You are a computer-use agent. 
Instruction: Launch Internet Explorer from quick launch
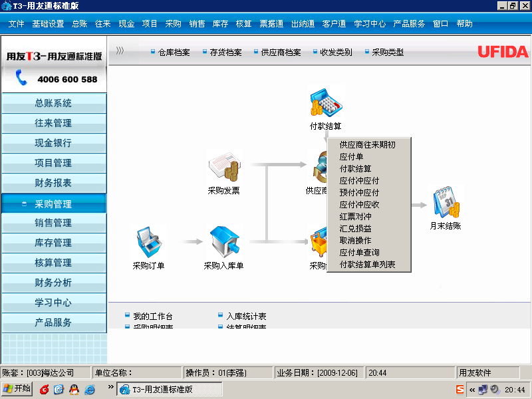point(90,390)
